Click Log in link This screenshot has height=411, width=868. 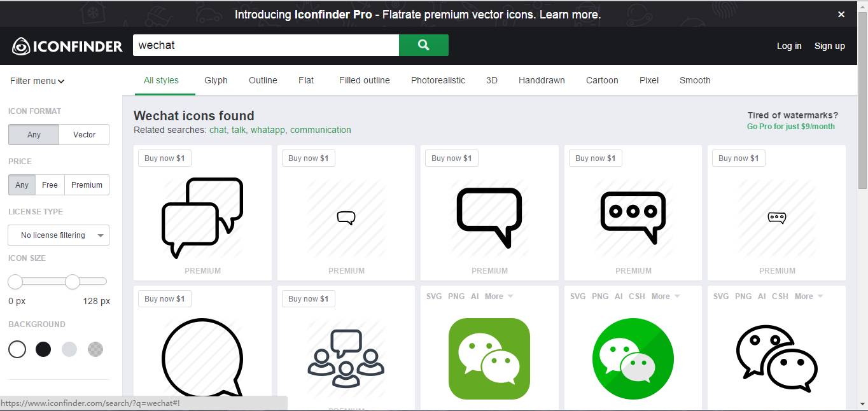click(x=789, y=46)
